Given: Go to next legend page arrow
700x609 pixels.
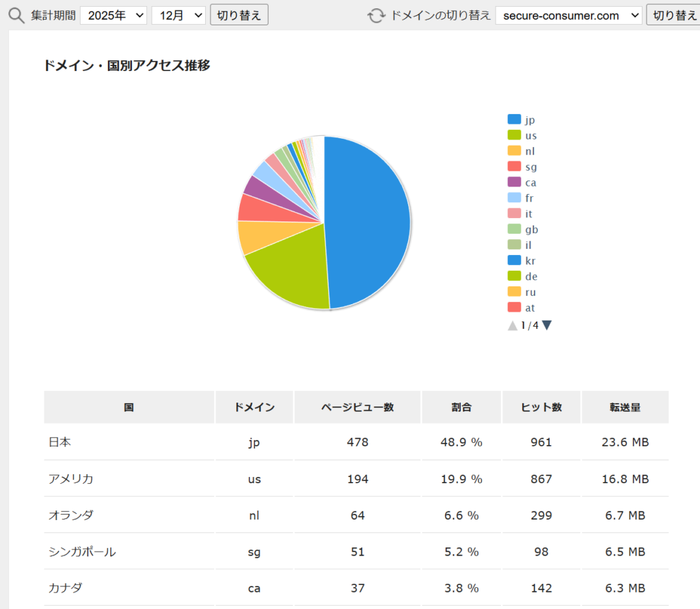Looking at the screenshot, I should [x=546, y=325].
